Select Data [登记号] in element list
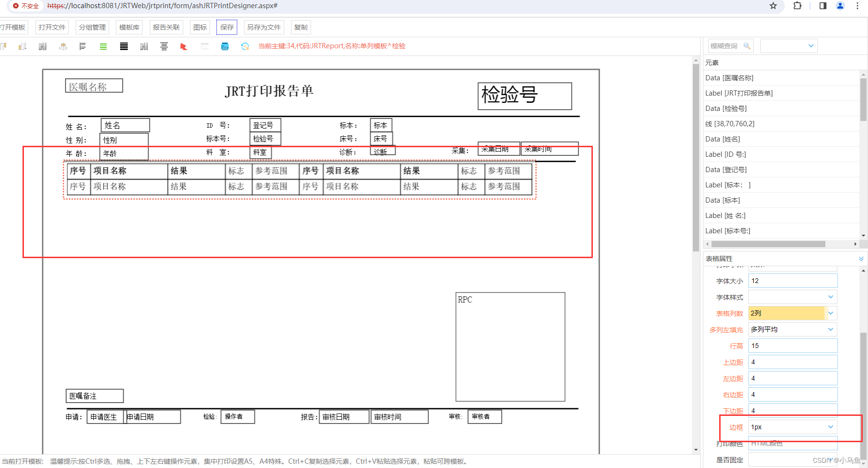The image size is (868, 468). tap(782, 170)
